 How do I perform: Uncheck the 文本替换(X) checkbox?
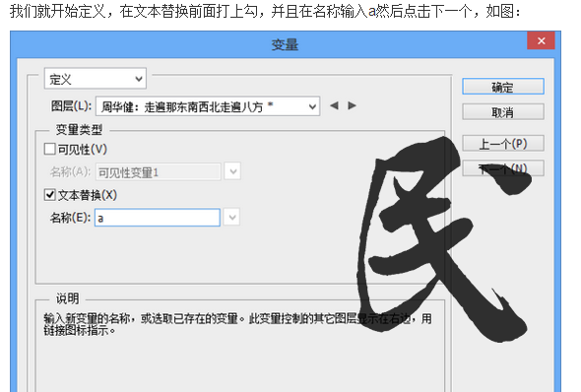49,194
